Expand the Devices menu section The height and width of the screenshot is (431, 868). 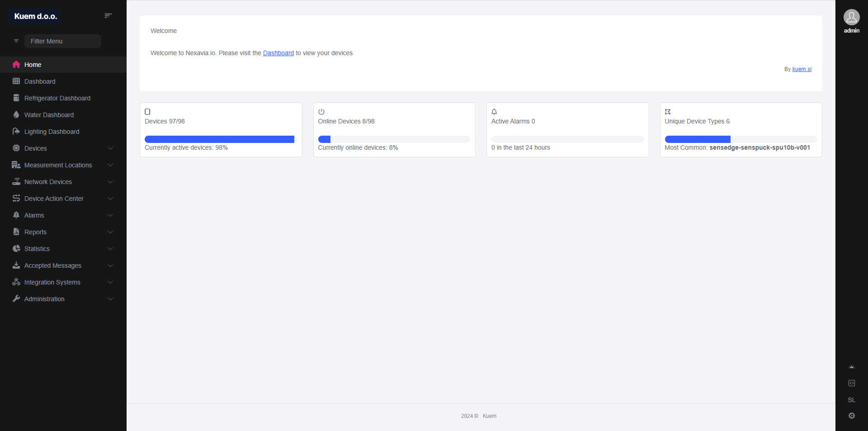(x=63, y=148)
